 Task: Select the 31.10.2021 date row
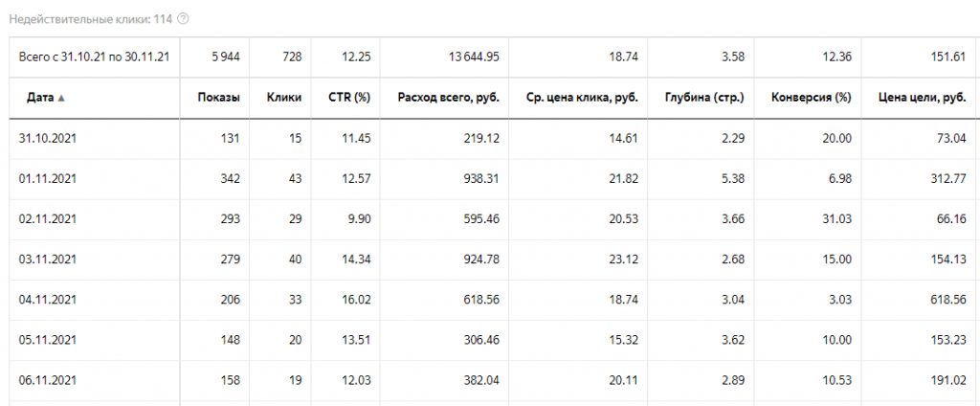(x=47, y=139)
